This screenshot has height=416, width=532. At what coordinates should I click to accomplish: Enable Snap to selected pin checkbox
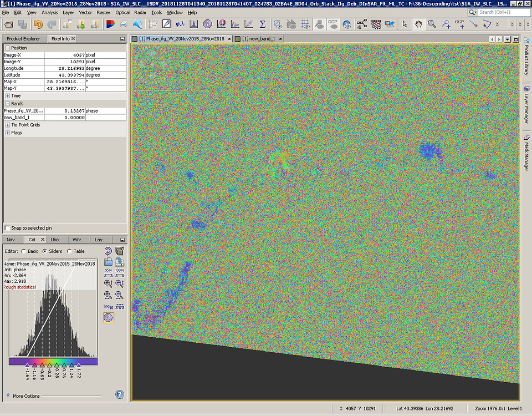(7, 228)
